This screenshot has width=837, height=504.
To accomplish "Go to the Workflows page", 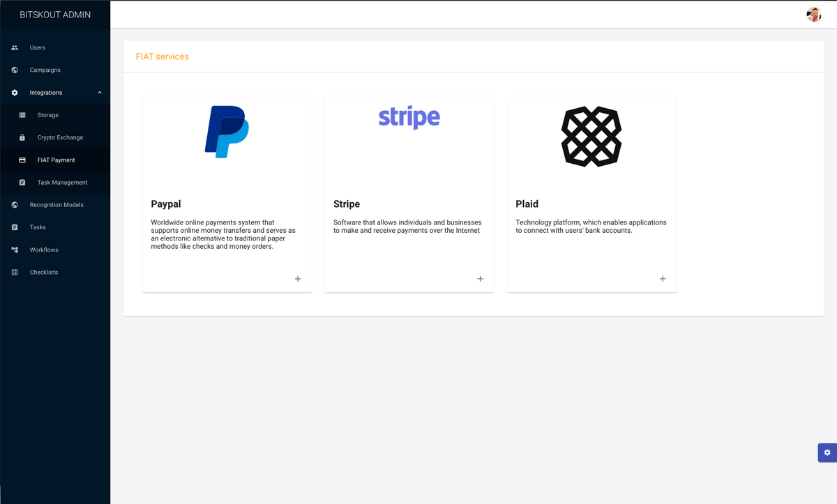I will (x=55, y=250).
